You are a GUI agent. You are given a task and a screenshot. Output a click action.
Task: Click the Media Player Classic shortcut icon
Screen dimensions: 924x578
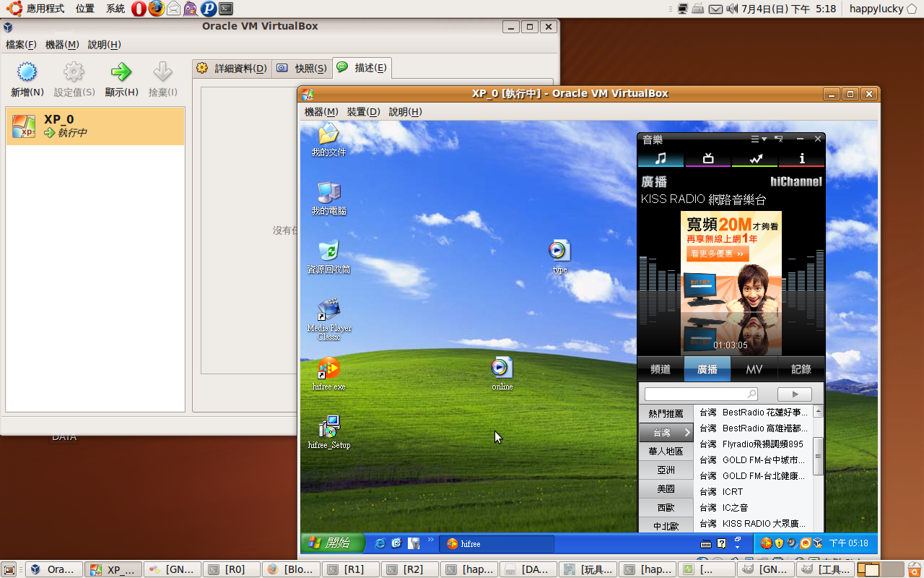click(x=328, y=310)
